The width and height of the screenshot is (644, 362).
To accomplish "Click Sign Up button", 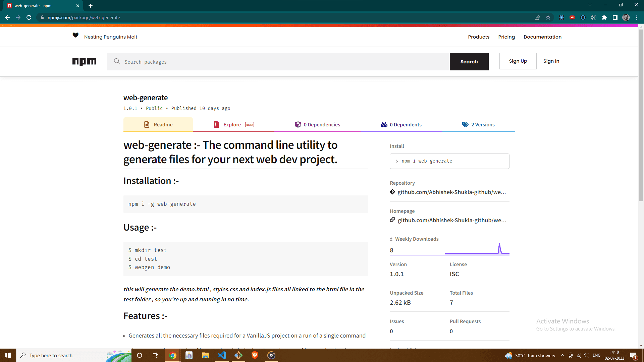I will click(518, 61).
